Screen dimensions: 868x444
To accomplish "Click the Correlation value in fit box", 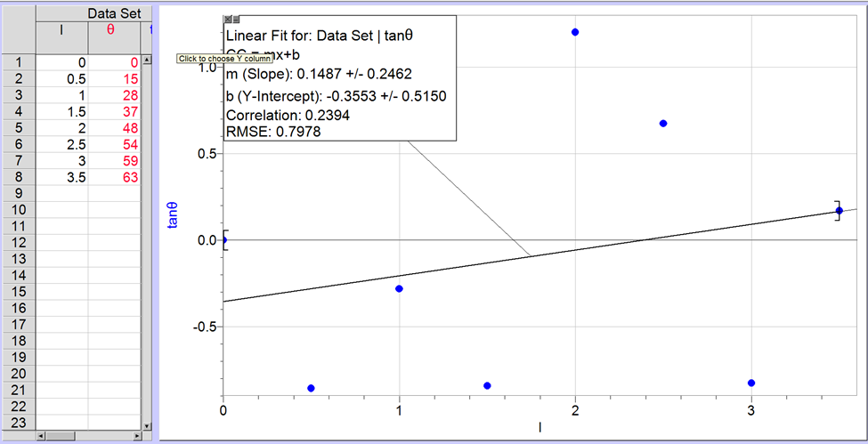I will pos(327,116).
